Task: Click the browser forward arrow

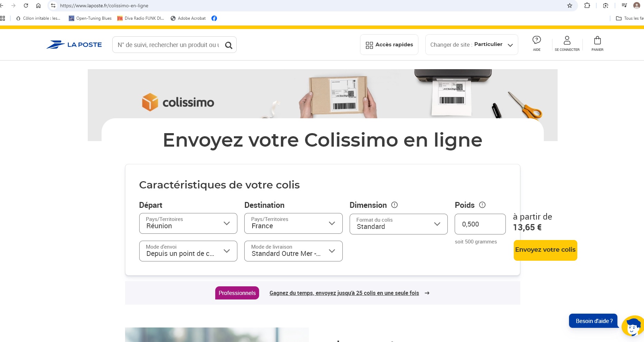Action: pos(13,6)
